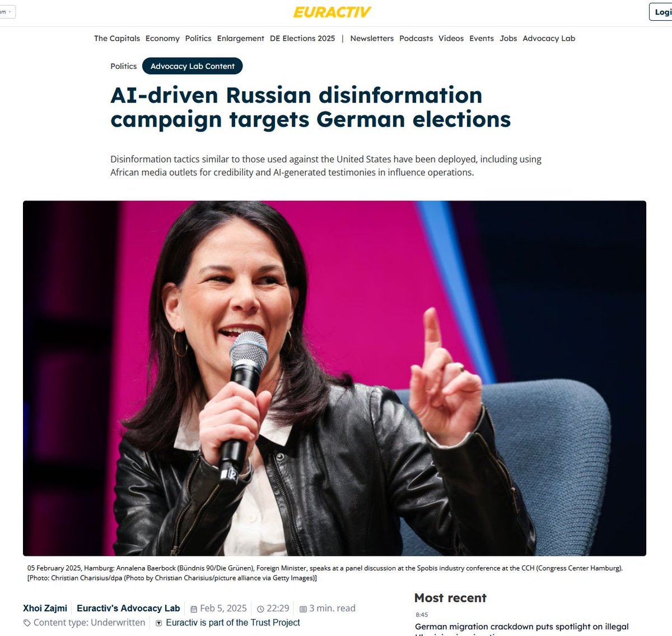Screen dimensions: 672x636
Task: Open The Capitals menu item
Action: coord(117,38)
